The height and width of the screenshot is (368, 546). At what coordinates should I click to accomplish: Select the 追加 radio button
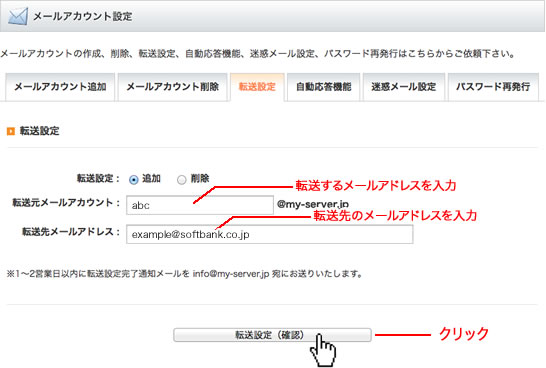coord(134,180)
